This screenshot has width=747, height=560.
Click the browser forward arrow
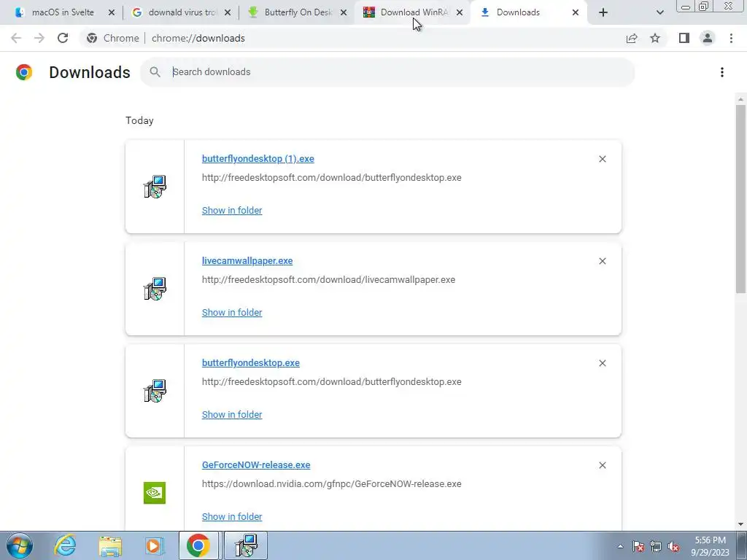(39, 38)
